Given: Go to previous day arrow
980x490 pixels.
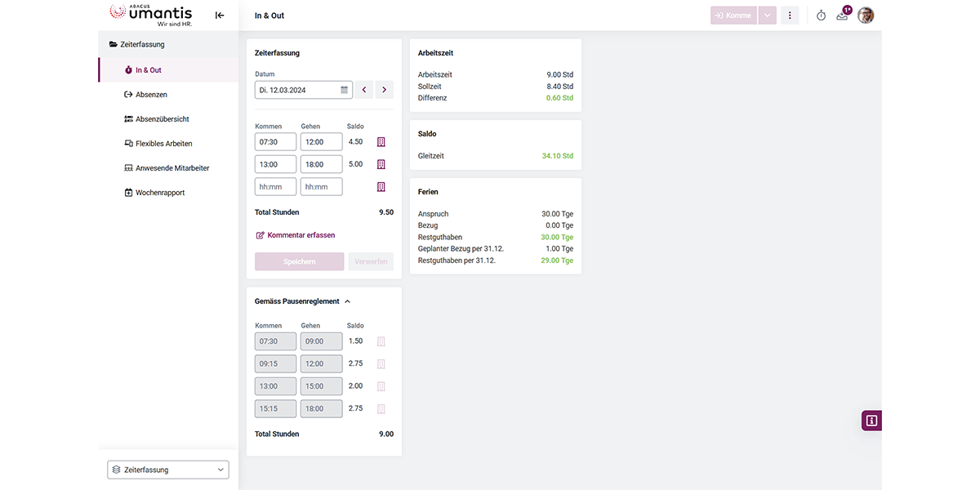Looking at the screenshot, I should tap(364, 90).
